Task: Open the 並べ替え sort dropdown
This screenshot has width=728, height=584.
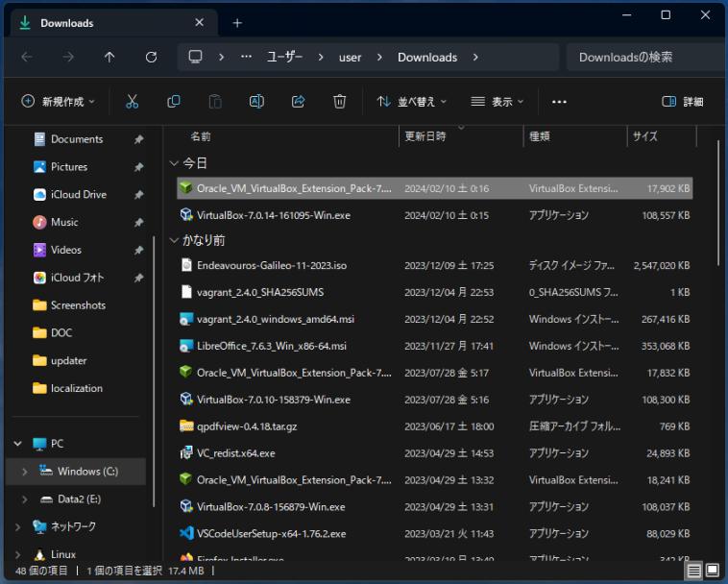Action: tap(412, 102)
